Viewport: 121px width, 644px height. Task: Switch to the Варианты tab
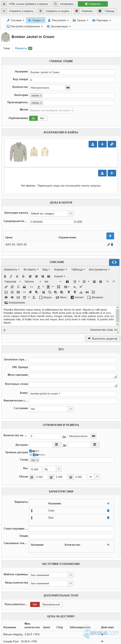pos(24,48)
